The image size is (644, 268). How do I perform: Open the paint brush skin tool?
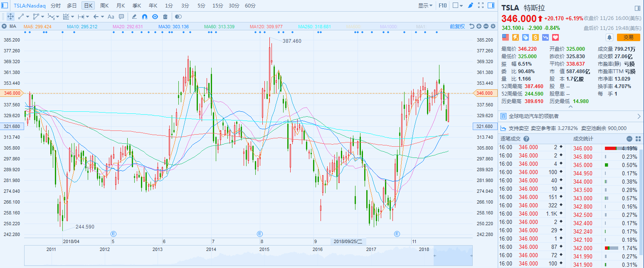coord(470,5)
